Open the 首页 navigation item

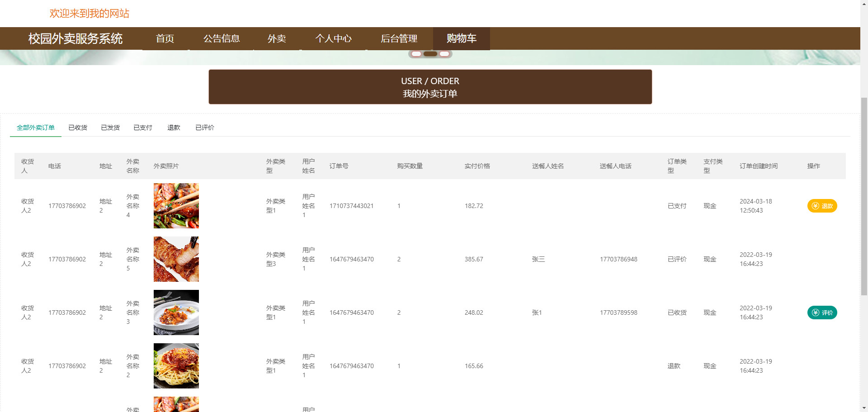(165, 38)
